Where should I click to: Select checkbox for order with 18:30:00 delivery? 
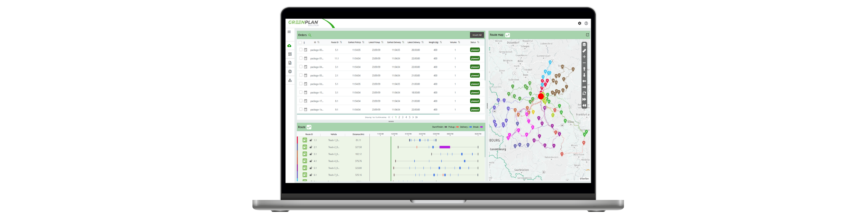tap(301, 92)
